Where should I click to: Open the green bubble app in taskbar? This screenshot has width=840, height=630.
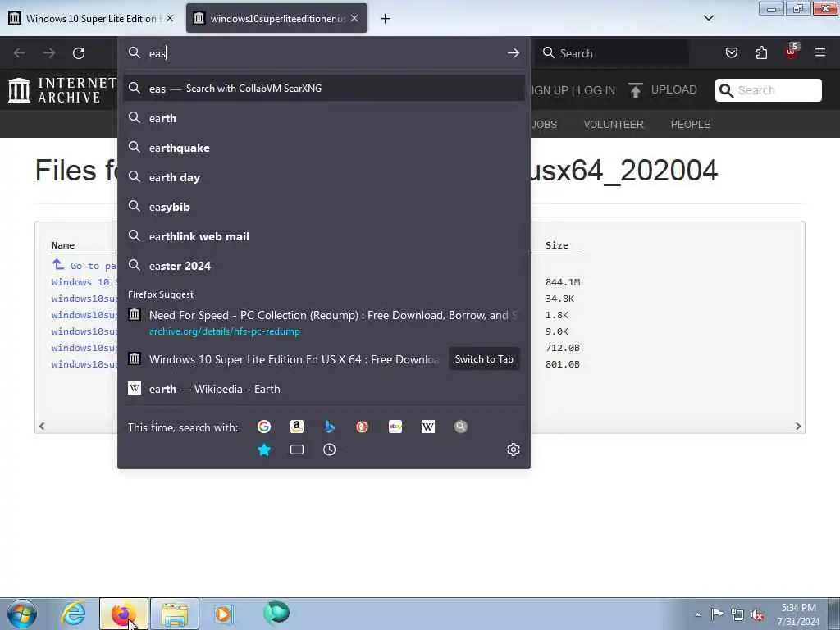point(276,613)
